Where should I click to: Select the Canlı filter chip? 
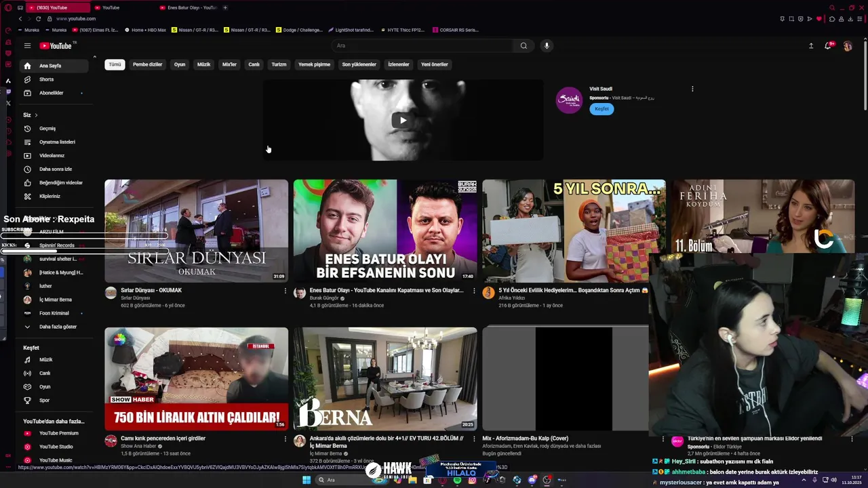(x=254, y=64)
